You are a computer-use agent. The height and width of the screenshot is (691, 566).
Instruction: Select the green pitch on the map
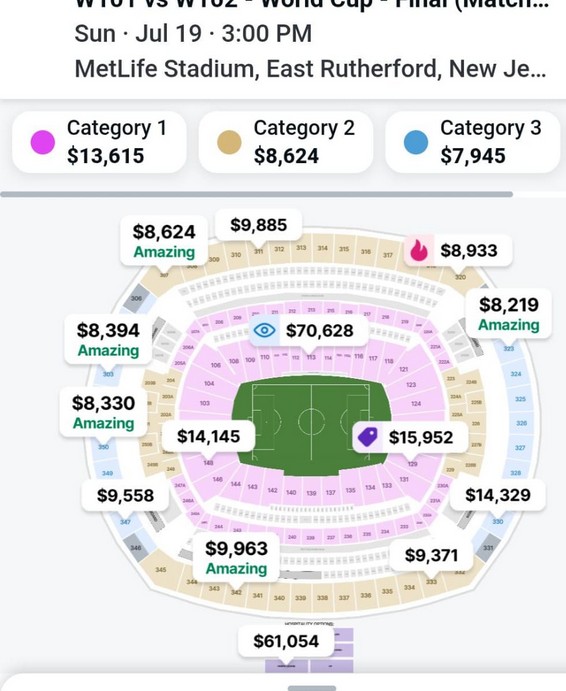coord(311,425)
